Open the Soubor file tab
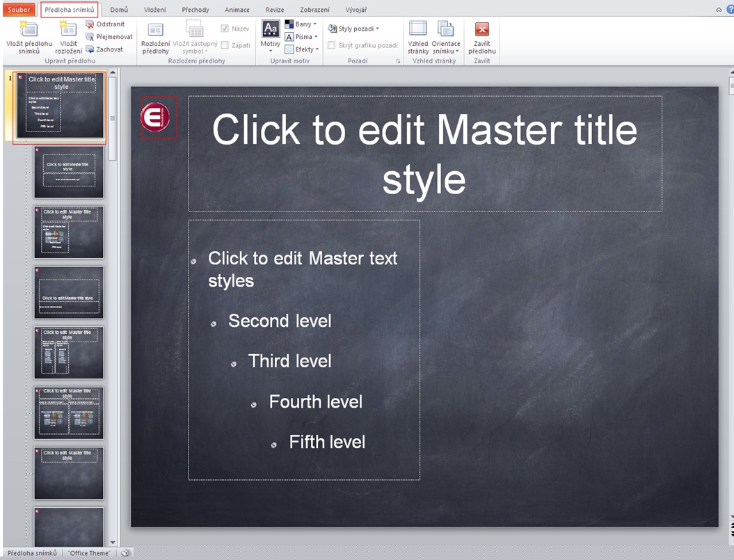This screenshot has height=560, width=734. [19, 9]
